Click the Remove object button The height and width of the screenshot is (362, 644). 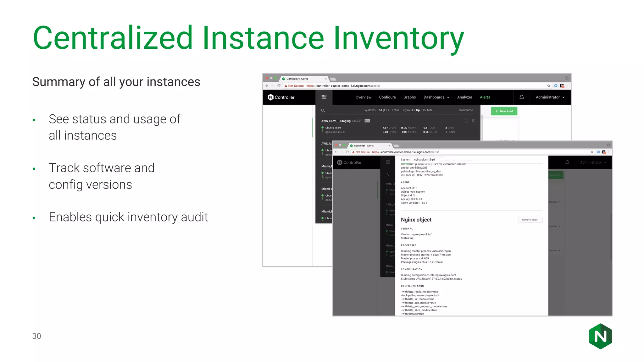click(530, 220)
